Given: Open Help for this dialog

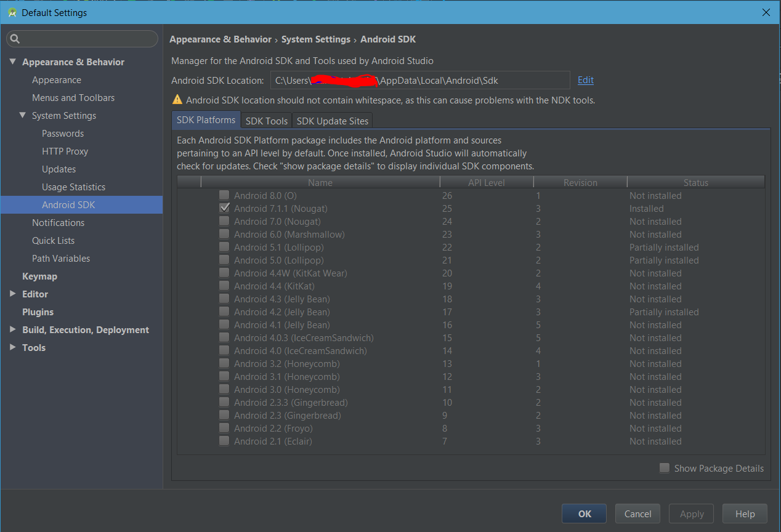Looking at the screenshot, I should pos(745,514).
